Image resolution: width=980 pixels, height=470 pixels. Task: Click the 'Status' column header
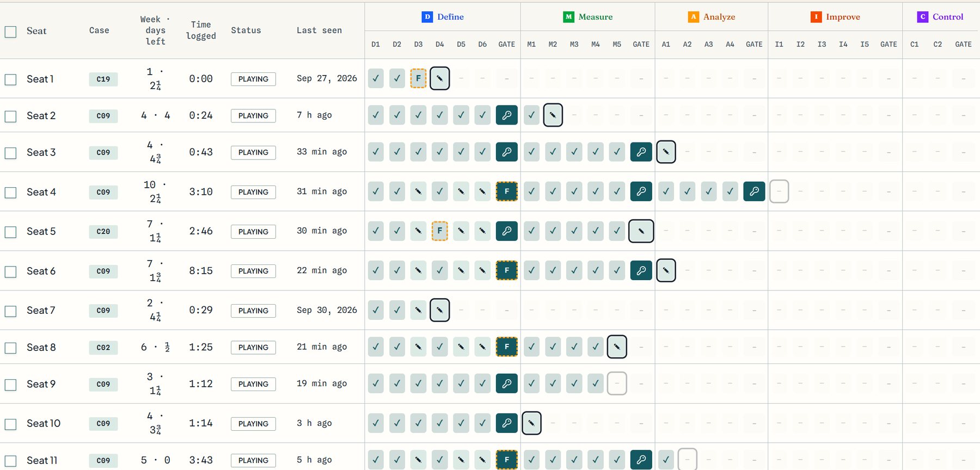tap(246, 30)
